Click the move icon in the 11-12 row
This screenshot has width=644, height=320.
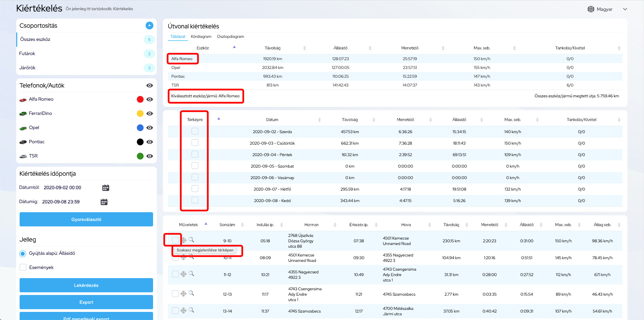click(x=183, y=274)
